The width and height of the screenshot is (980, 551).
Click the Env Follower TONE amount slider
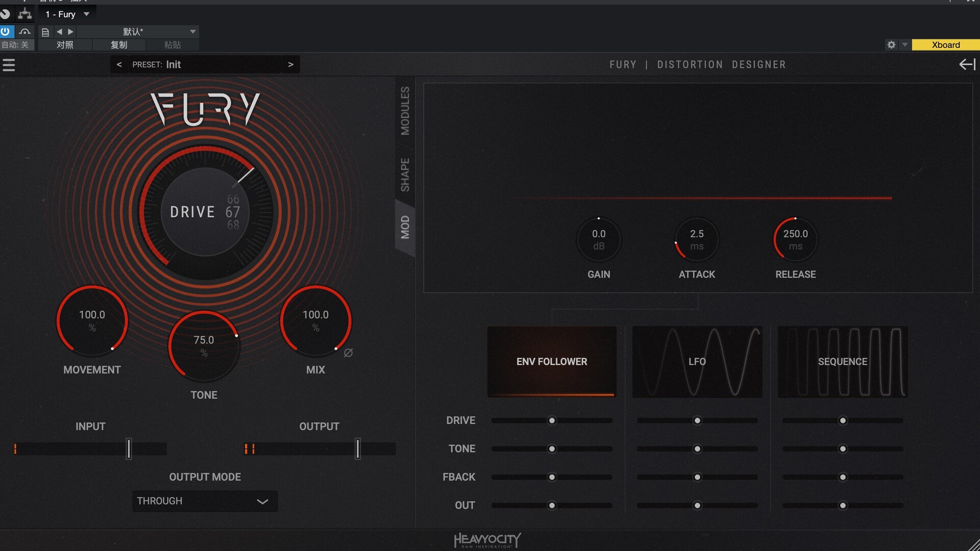pos(552,449)
